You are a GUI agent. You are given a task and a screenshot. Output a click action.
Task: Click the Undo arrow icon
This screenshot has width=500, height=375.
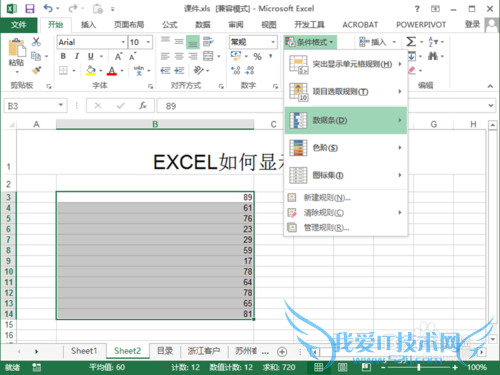(48, 8)
